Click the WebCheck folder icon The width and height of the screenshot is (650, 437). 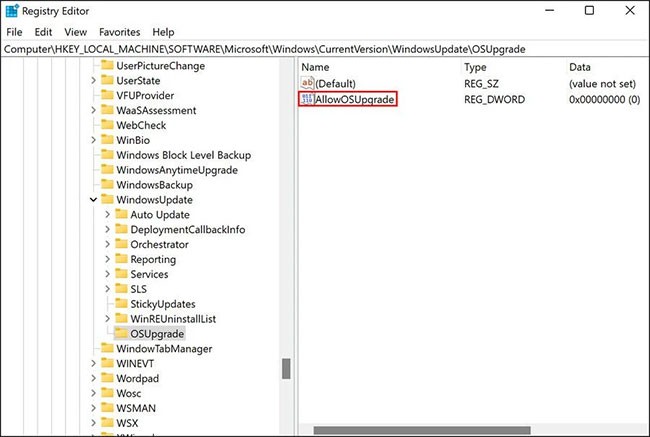(x=107, y=125)
